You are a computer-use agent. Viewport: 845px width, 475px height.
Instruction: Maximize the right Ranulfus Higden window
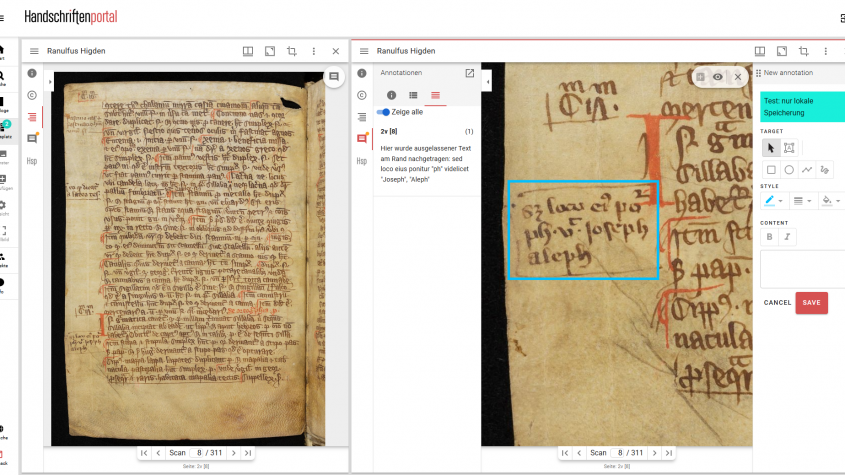coord(782,51)
